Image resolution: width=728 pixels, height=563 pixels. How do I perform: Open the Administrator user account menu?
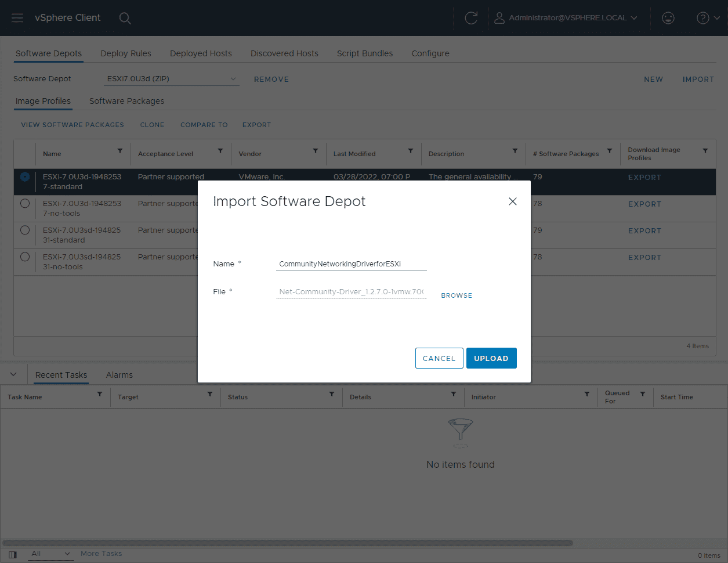point(566,18)
